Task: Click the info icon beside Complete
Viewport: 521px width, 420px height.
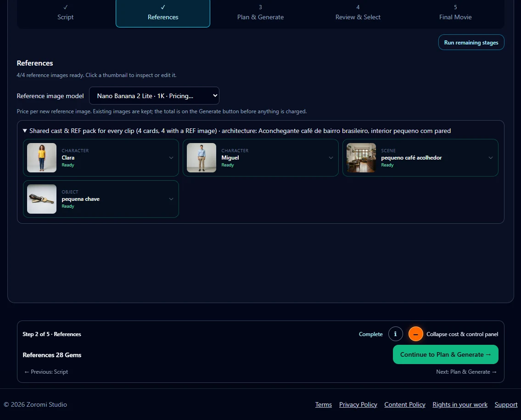Action: pos(395,334)
